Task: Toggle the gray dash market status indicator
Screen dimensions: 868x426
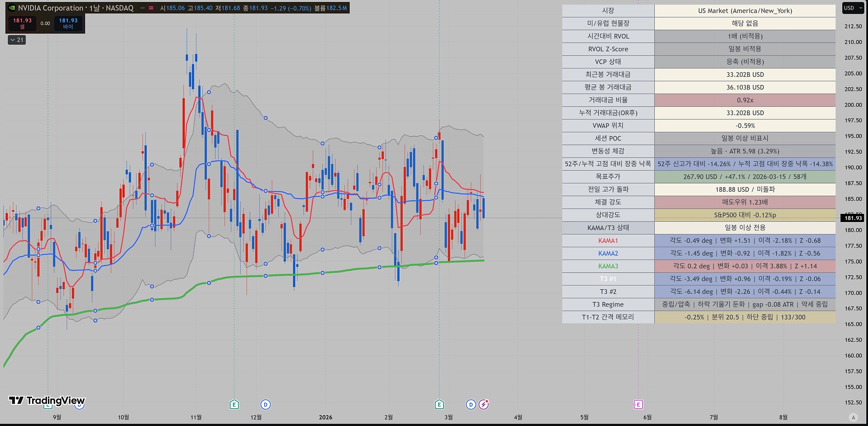Action: point(142,8)
